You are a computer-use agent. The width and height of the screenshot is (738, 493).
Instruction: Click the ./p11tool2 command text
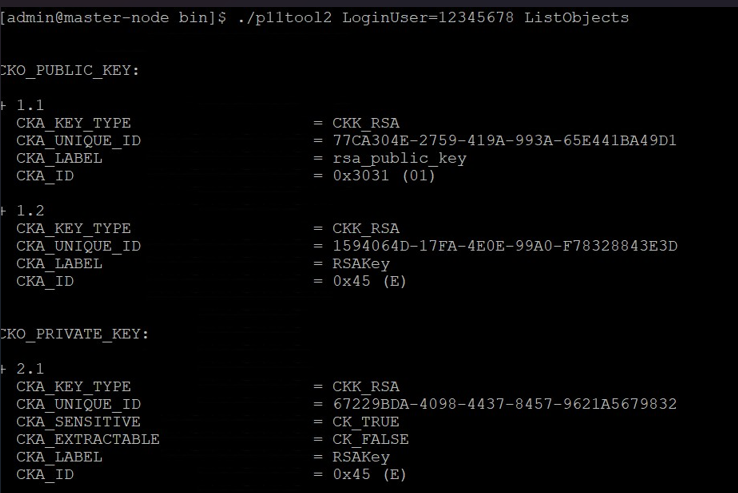pyautogui.click(x=285, y=18)
